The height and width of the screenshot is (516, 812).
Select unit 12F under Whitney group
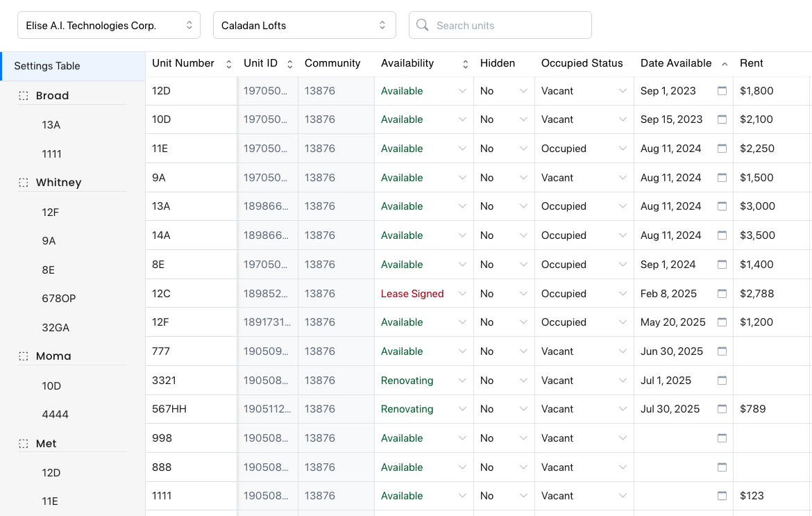50,213
